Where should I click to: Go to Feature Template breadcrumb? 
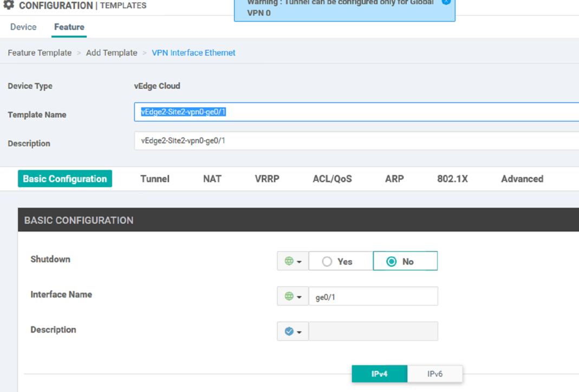coord(40,53)
